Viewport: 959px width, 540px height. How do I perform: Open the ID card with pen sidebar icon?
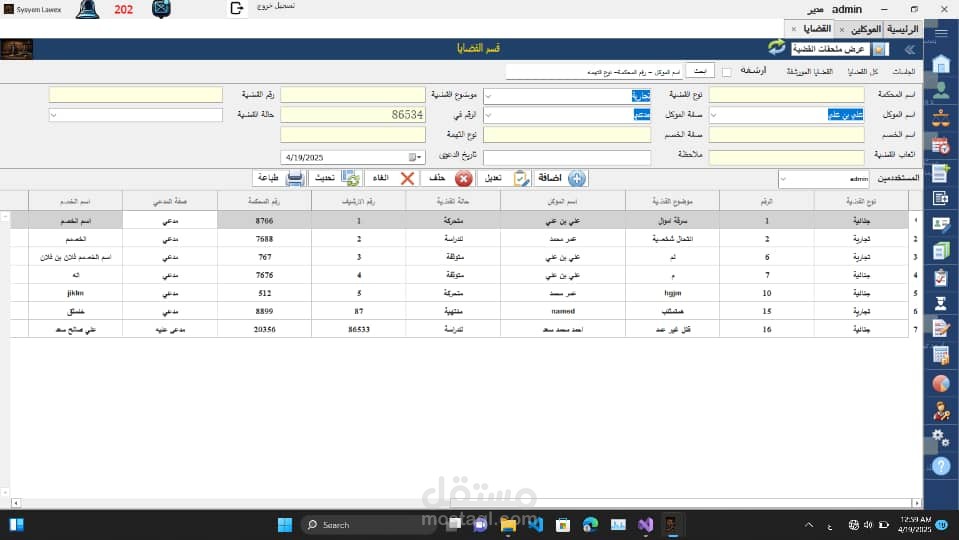point(941,224)
